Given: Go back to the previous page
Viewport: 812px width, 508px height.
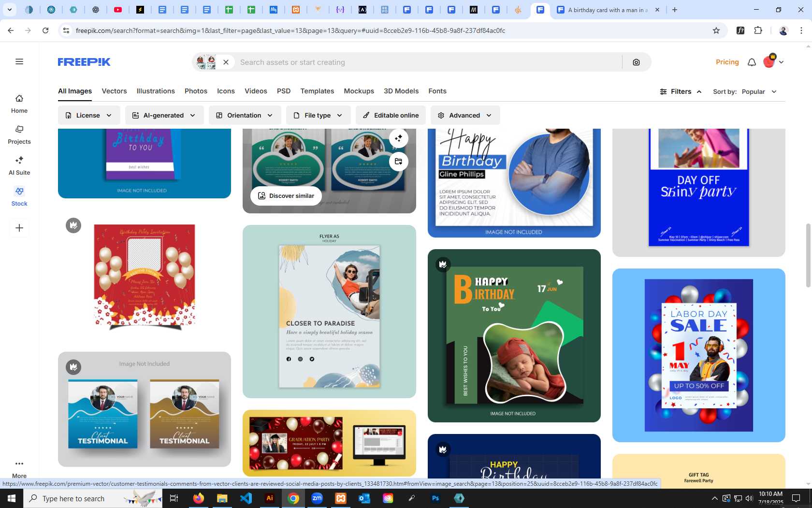Looking at the screenshot, I should pos(11,30).
